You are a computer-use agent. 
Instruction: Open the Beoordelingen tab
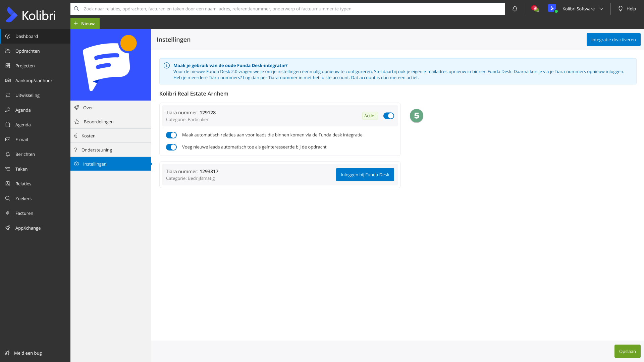pos(99,122)
